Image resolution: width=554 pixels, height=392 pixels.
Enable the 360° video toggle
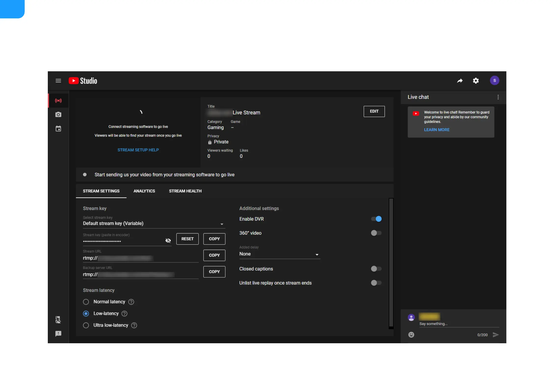coord(376,233)
